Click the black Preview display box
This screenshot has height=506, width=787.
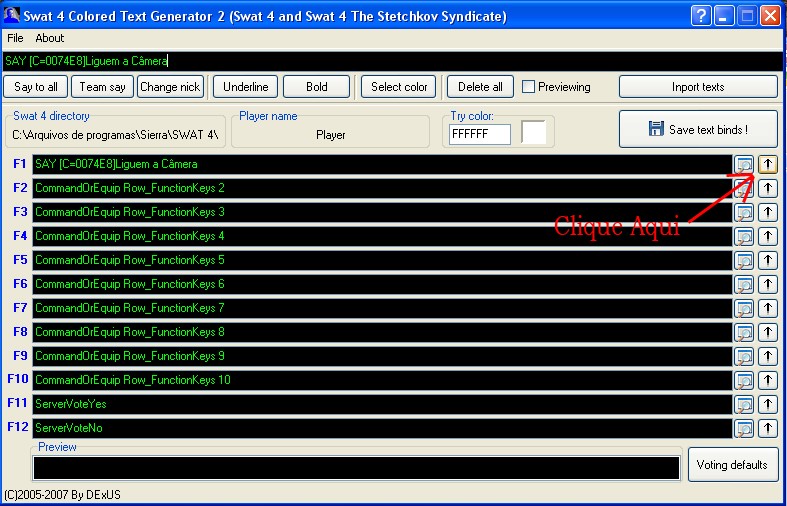tap(356, 468)
